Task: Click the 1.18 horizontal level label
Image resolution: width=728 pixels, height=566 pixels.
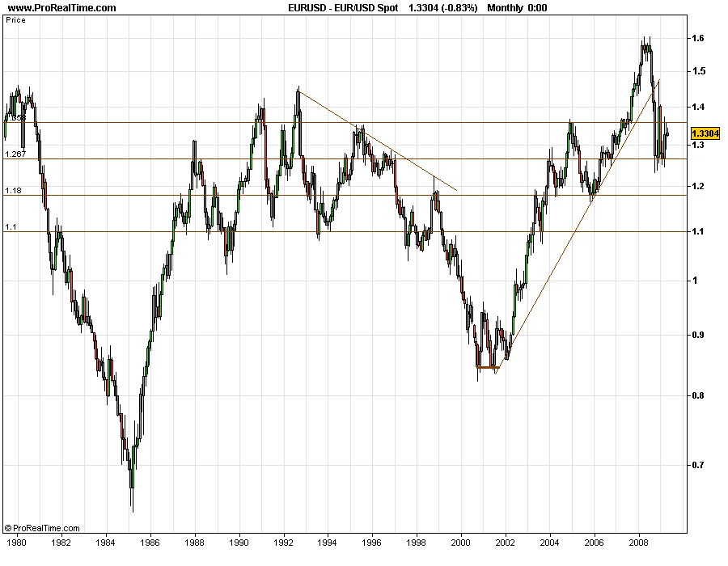Action: pos(13,191)
